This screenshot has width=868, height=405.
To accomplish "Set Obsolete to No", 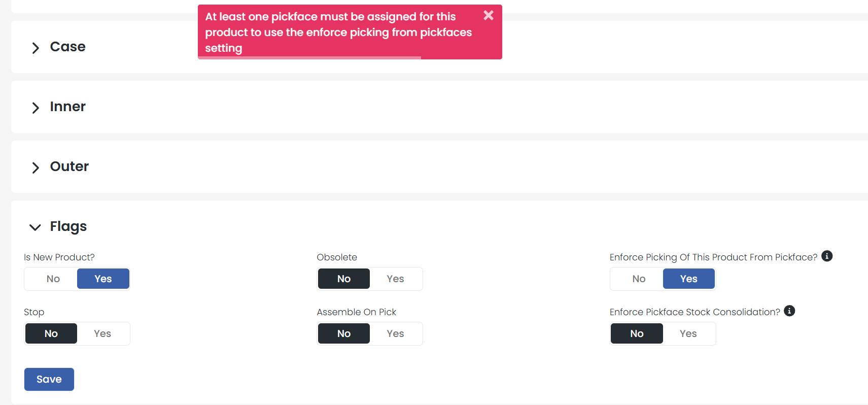I will click(344, 279).
